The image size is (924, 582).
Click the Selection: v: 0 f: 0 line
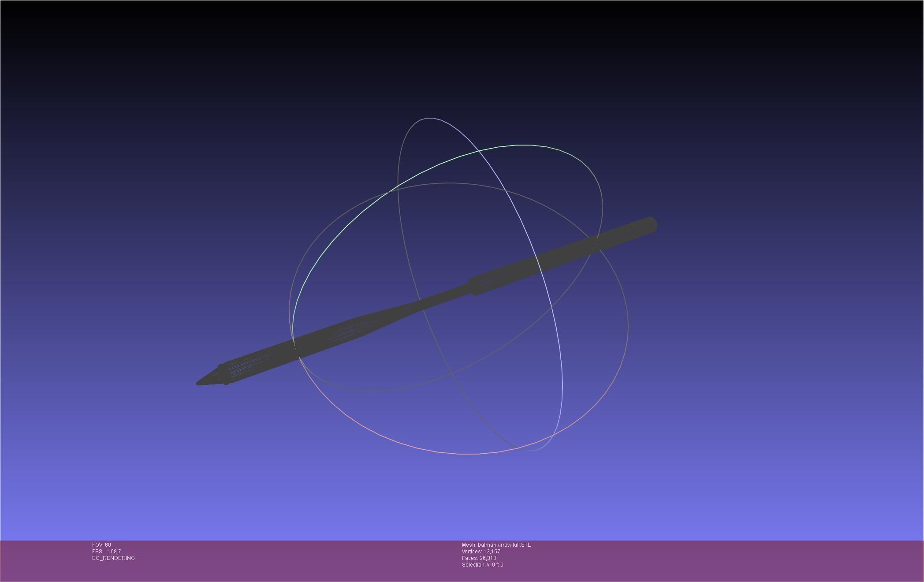tap(482, 565)
